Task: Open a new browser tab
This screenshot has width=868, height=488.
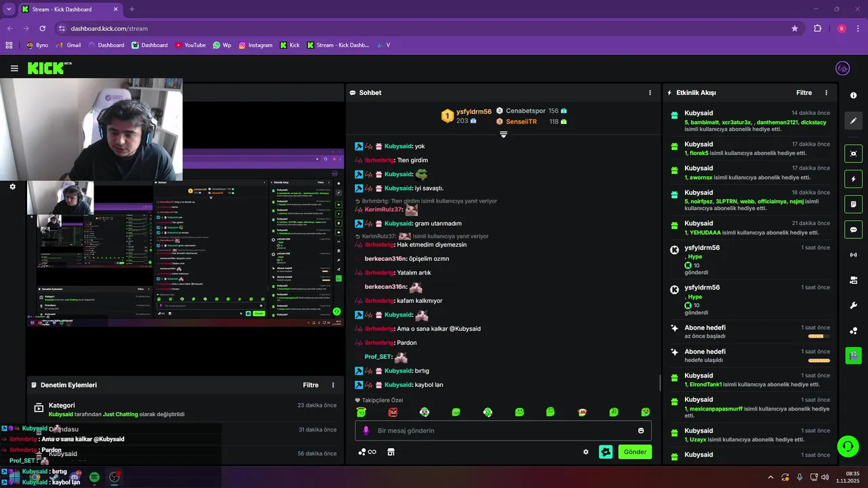Action: [x=132, y=9]
